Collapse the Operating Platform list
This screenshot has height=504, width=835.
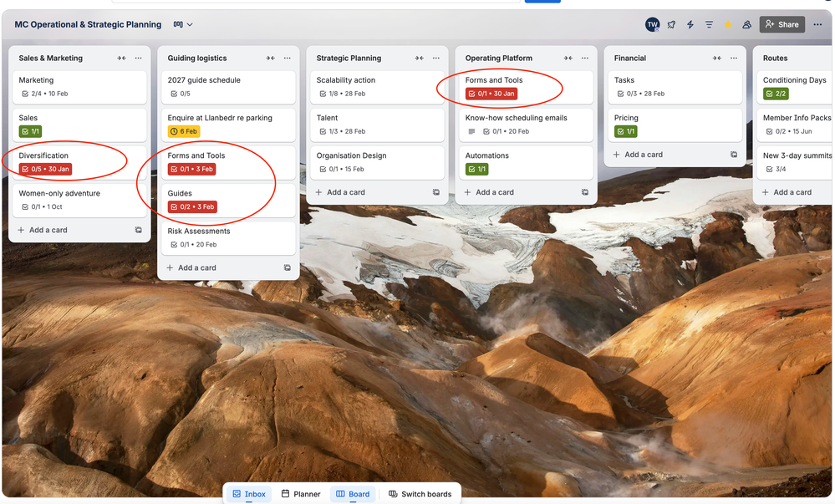pos(568,58)
